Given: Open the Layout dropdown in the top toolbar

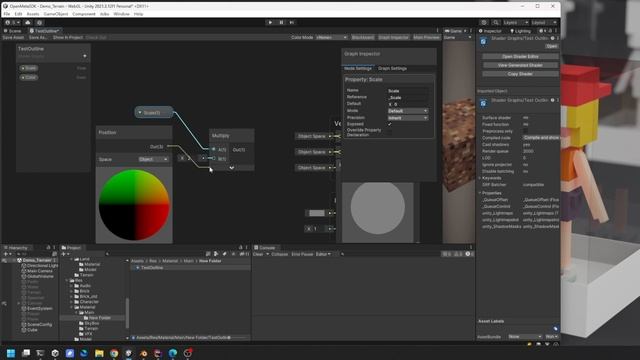Looking at the screenshot, I should pos(544,22).
